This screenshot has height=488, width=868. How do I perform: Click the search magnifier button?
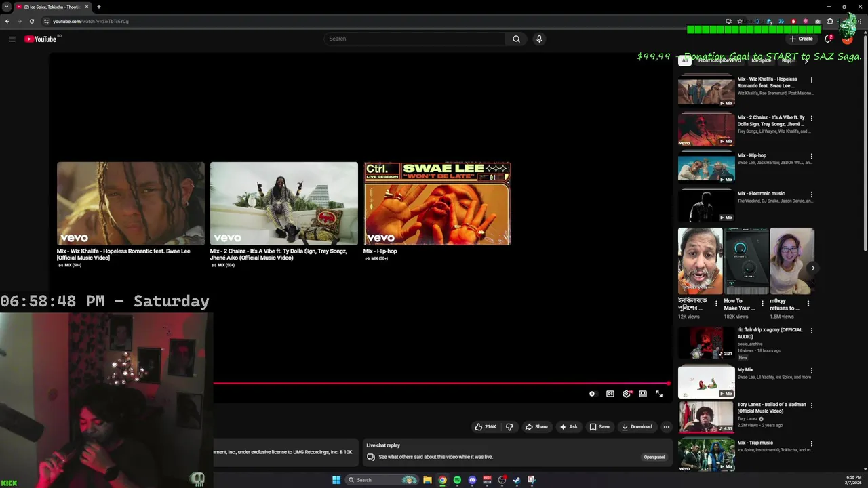click(516, 39)
